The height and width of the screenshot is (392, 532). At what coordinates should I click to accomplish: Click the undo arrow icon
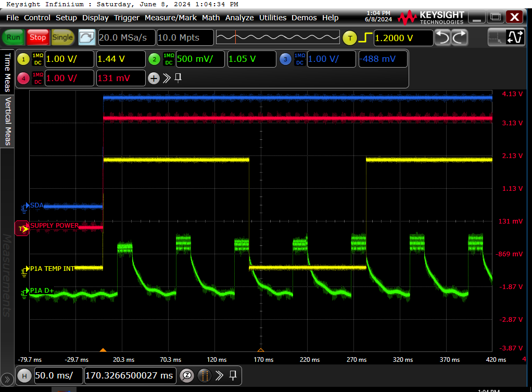tap(443, 37)
